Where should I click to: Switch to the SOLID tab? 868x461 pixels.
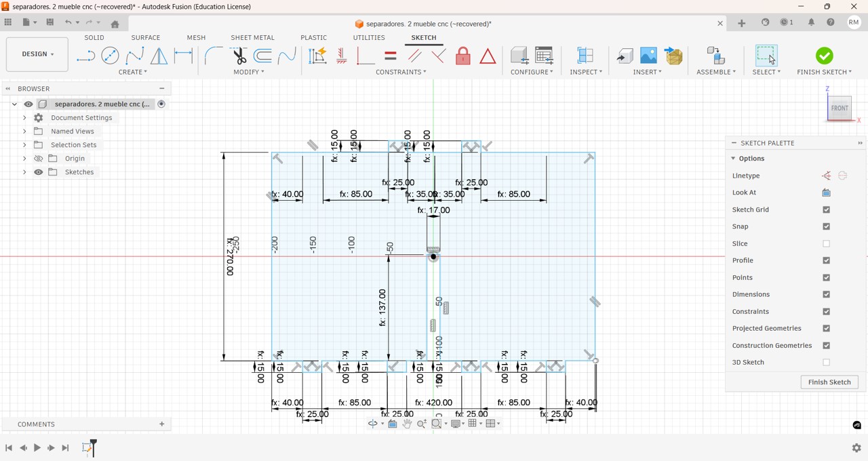[94, 38]
